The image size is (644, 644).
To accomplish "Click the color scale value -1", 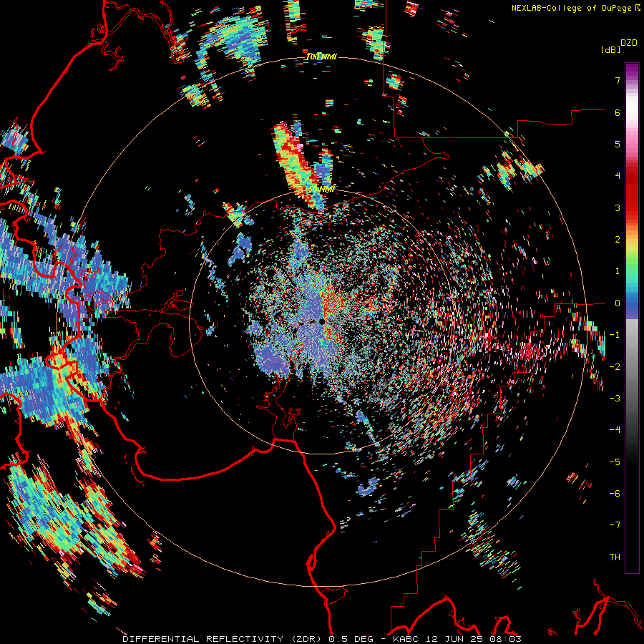I will pyautogui.click(x=615, y=335).
